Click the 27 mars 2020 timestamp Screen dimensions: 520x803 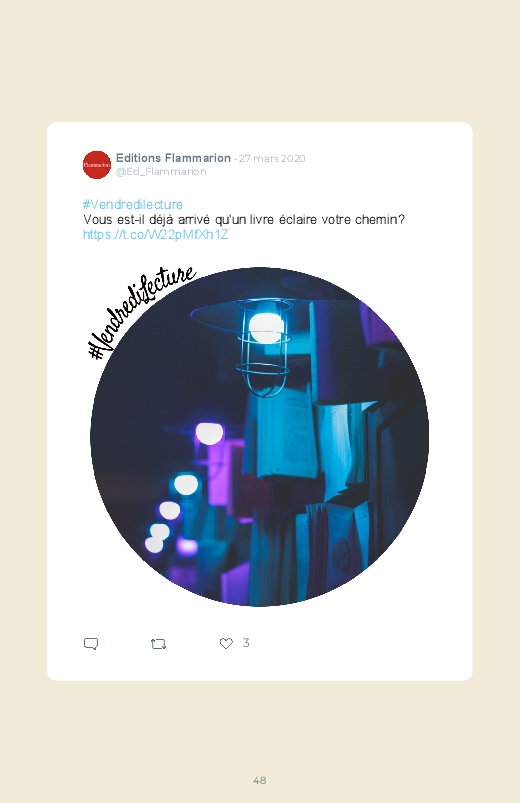[x=272, y=158]
